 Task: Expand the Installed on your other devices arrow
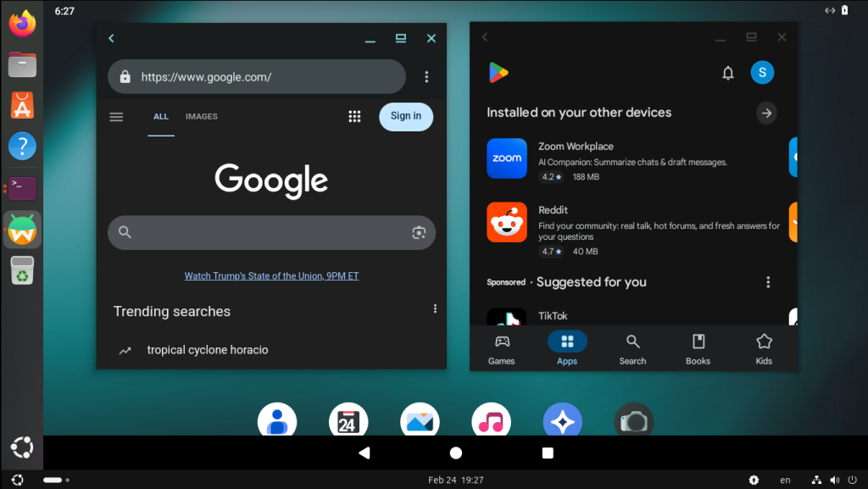pyautogui.click(x=766, y=113)
